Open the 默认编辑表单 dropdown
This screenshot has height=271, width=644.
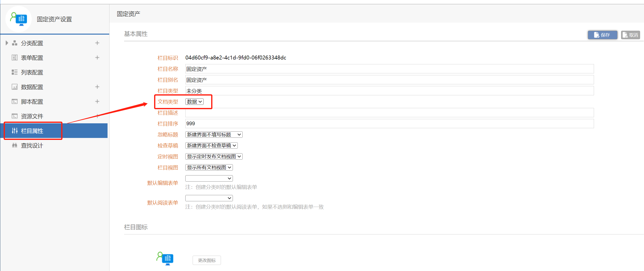(x=209, y=178)
